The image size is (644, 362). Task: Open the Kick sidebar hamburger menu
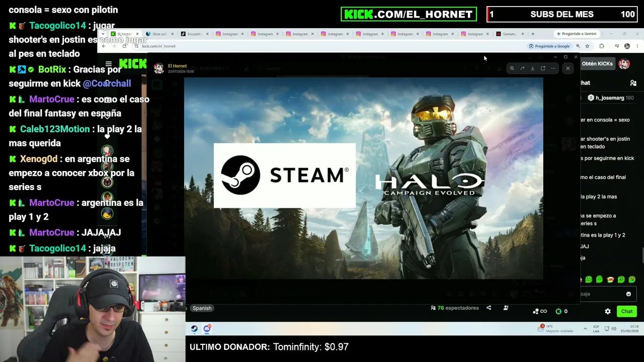[x=108, y=64]
